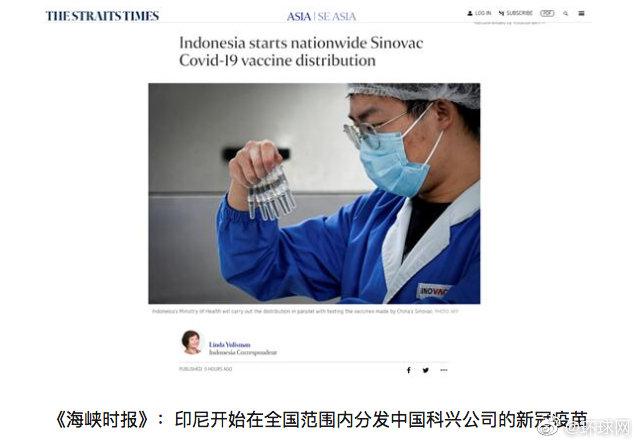
Task: Open the search magnifier icon
Action: click(565, 13)
